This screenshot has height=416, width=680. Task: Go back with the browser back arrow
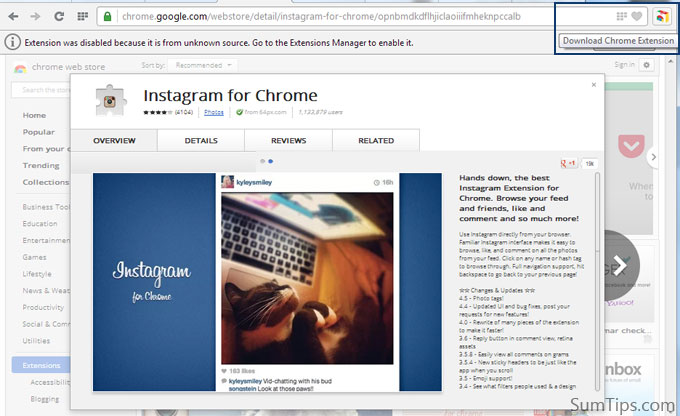[x=13, y=16]
